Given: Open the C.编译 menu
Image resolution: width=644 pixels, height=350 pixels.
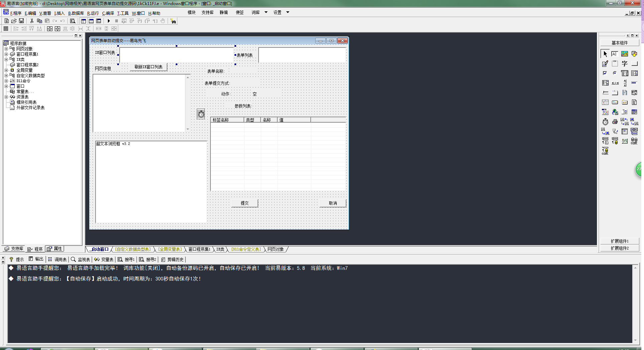Looking at the screenshot, I should (x=108, y=13).
